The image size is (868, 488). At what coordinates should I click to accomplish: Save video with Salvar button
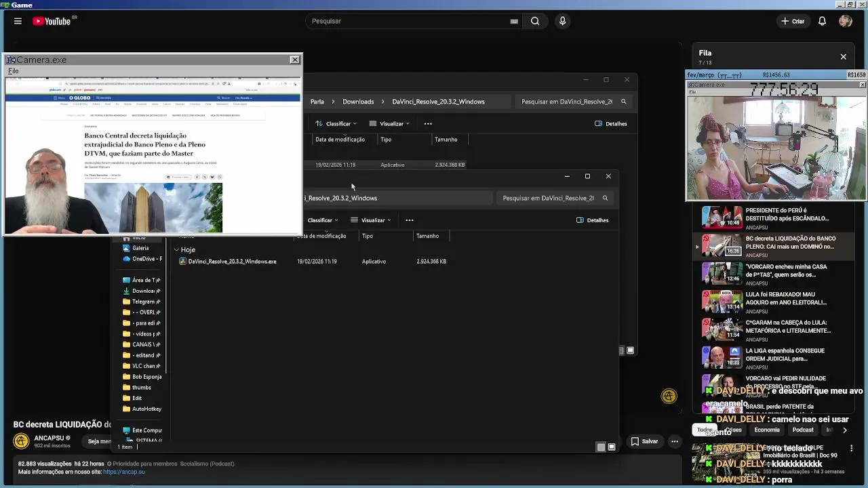[x=644, y=441]
